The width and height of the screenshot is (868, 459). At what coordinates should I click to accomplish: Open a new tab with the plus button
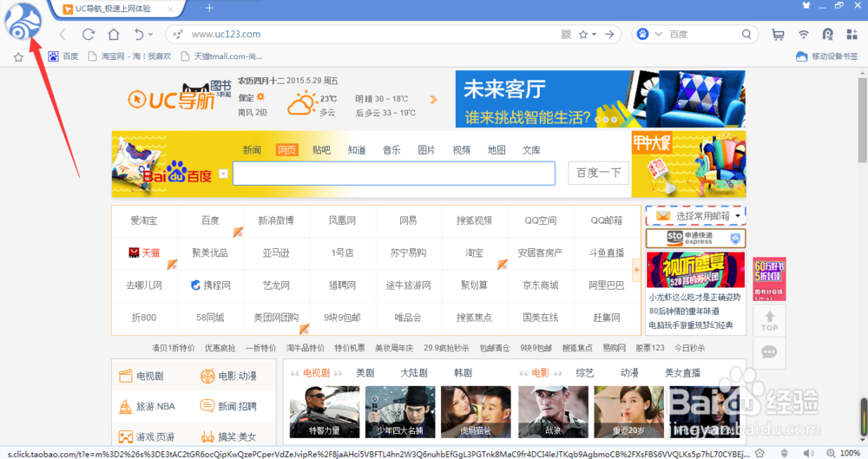click(x=208, y=9)
